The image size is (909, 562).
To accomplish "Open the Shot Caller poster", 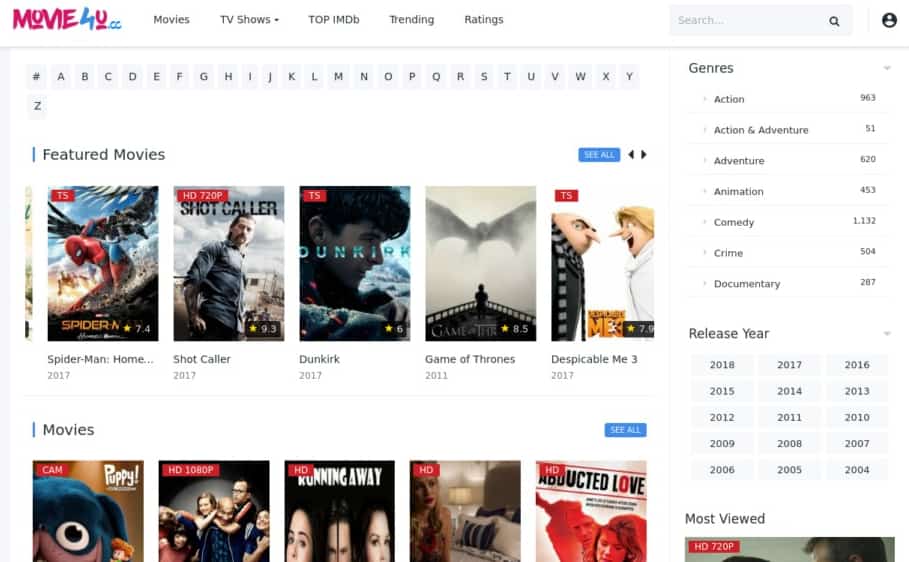I will point(229,263).
